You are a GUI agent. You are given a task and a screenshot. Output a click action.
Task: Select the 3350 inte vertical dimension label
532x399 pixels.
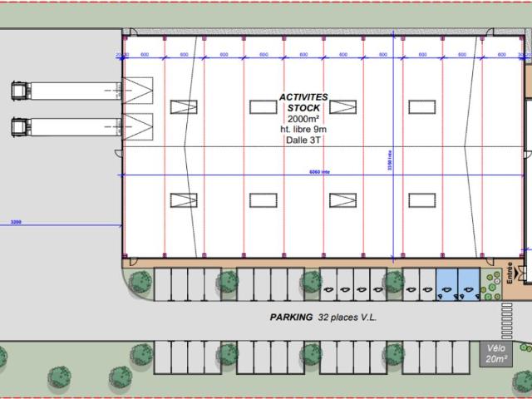pos(390,160)
